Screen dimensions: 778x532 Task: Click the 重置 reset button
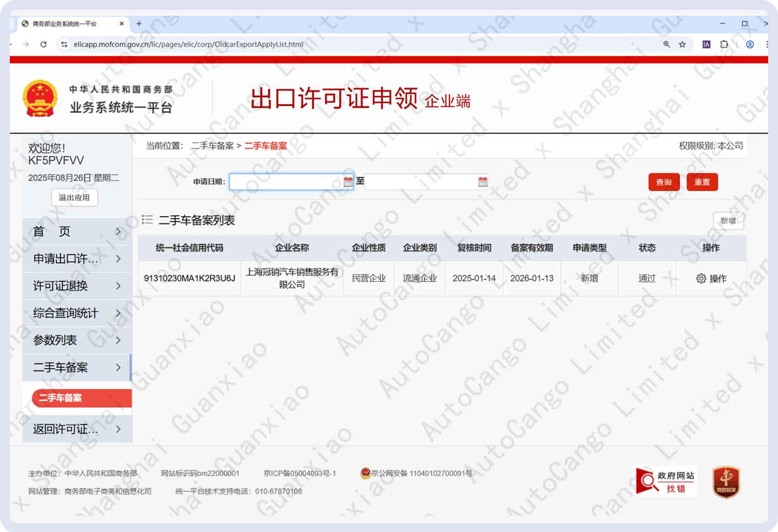click(x=702, y=182)
